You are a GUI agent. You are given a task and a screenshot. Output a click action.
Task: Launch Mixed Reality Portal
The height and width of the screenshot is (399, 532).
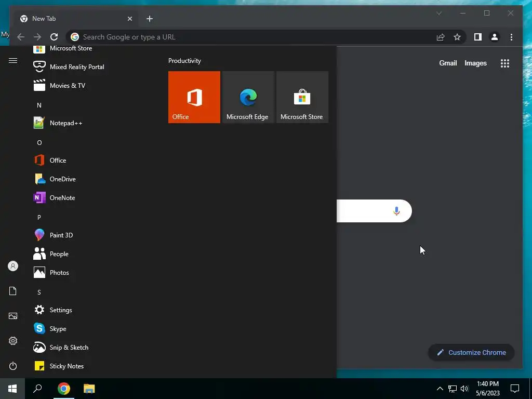point(69,67)
